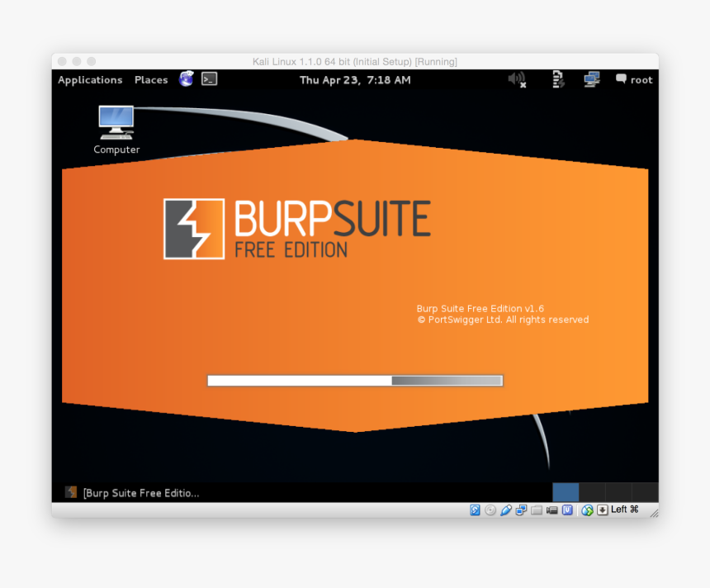Click the shared folders status icon

click(535, 510)
